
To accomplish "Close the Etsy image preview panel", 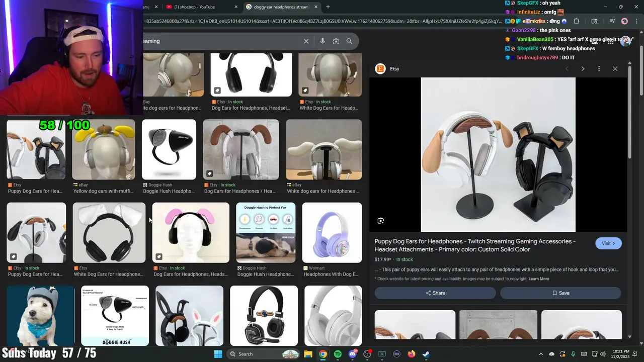I will pos(615,69).
